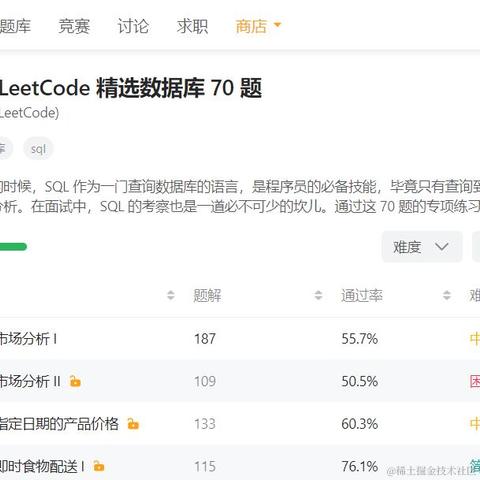This screenshot has height=480, width=480.
Task: Open solutions count 187
Action: [205, 339]
